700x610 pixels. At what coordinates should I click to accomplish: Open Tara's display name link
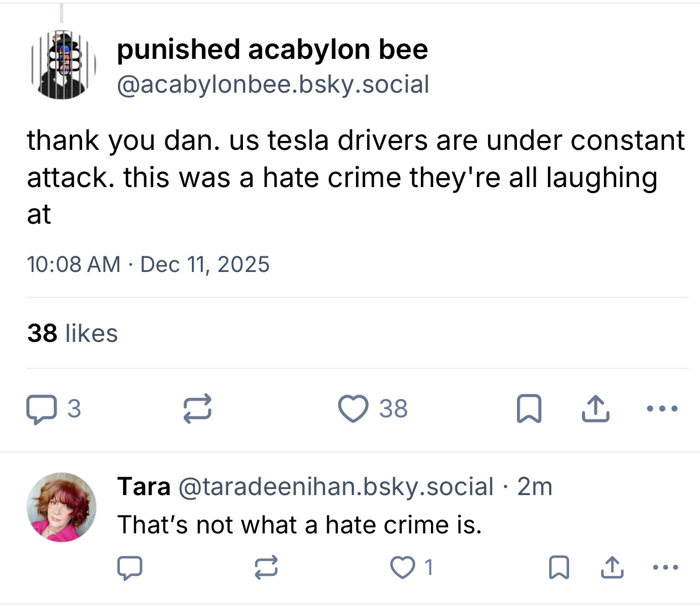144,487
